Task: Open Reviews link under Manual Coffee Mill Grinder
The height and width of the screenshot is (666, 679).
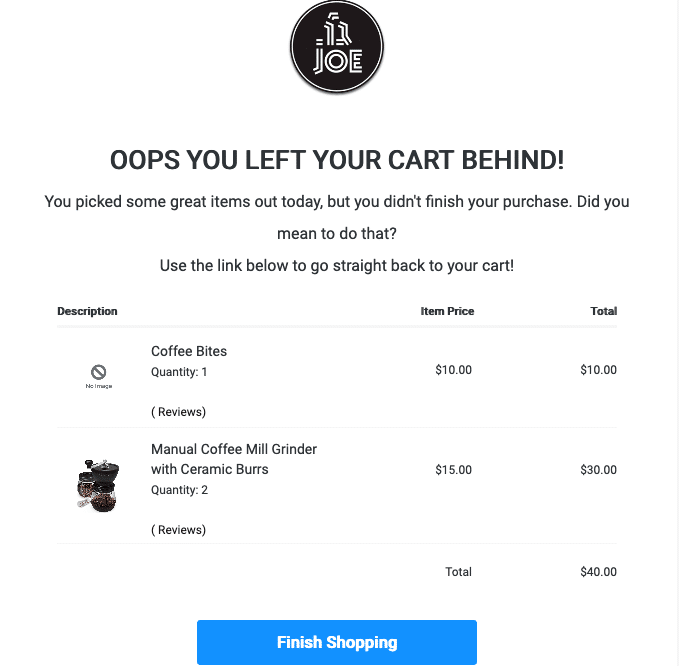Action: tap(178, 530)
